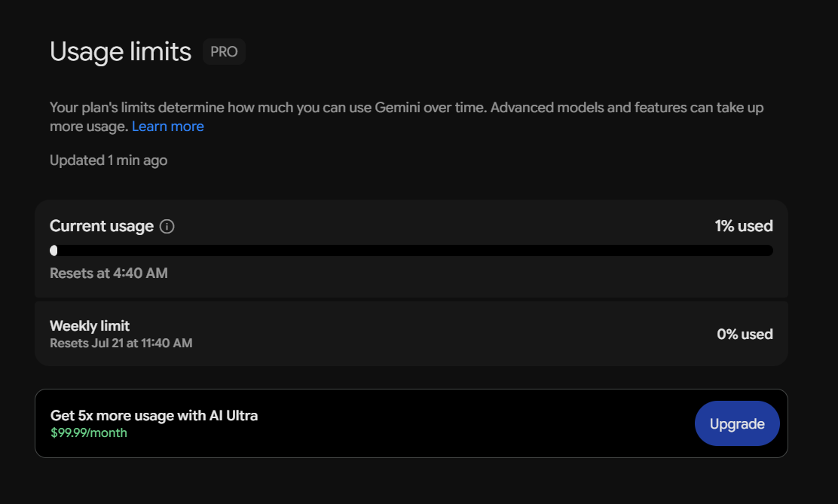The image size is (838, 504).
Task: Click the PRO plan badge
Action: [x=224, y=52]
